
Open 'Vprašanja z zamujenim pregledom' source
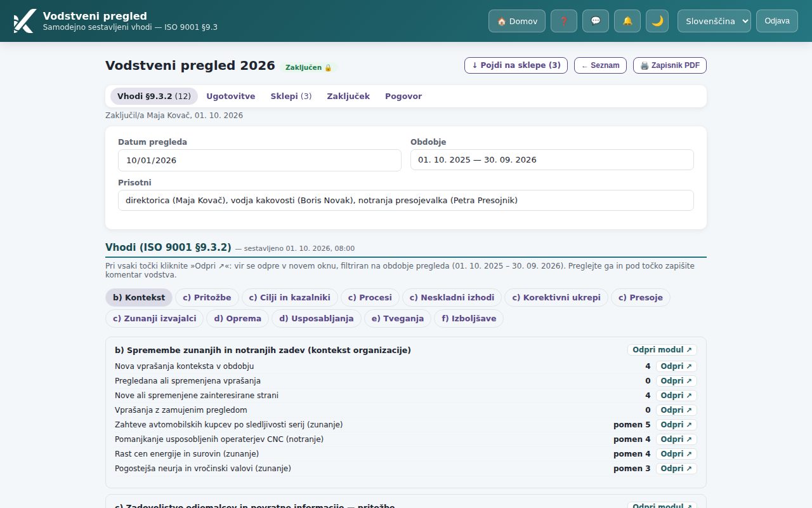676,410
